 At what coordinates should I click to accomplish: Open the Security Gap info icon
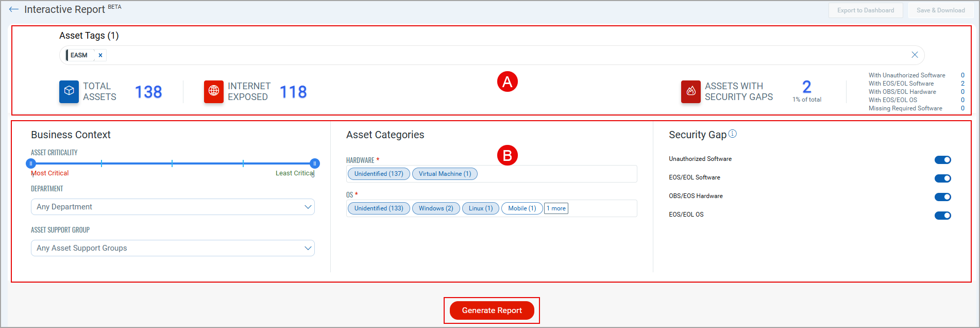733,134
